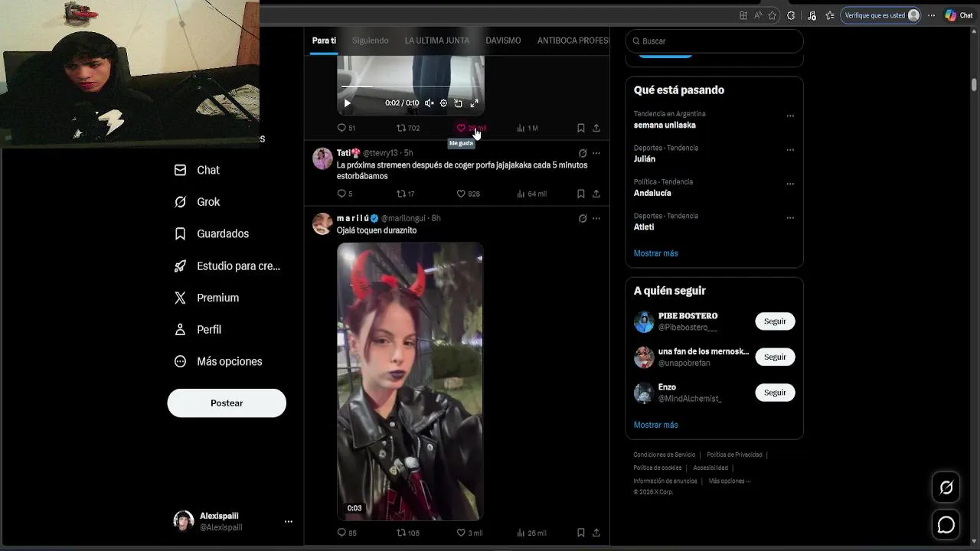Open marilú's profile avatar
Image resolution: width=980 pixels, height=551 pixels.
click(322, 223)
